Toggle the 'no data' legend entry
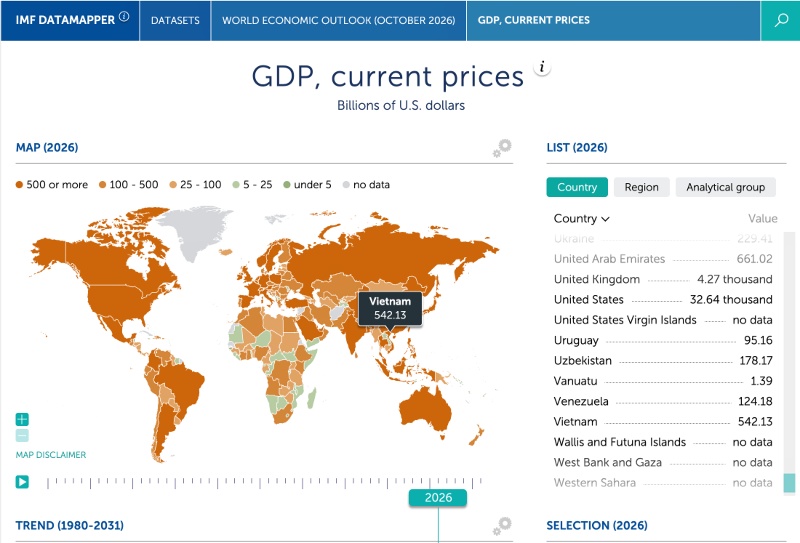The height and width of the screenshot is (543, 800). [x=366, y=185]
